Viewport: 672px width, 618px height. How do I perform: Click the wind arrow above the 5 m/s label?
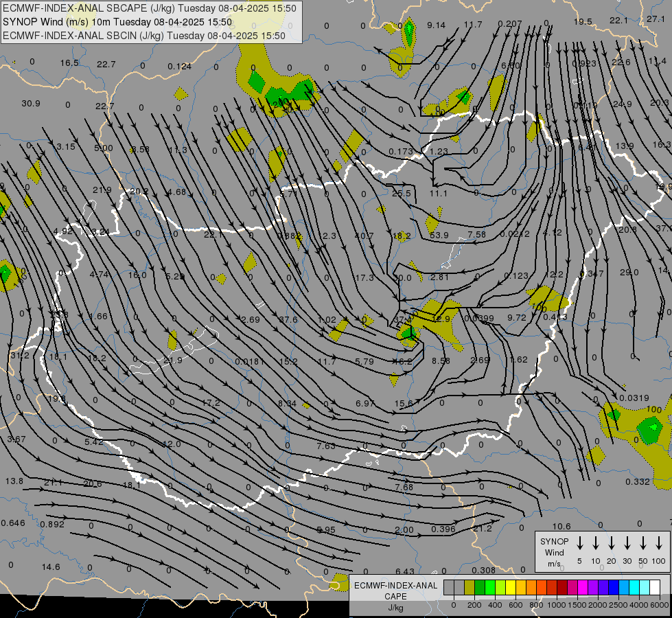point(579,543)
